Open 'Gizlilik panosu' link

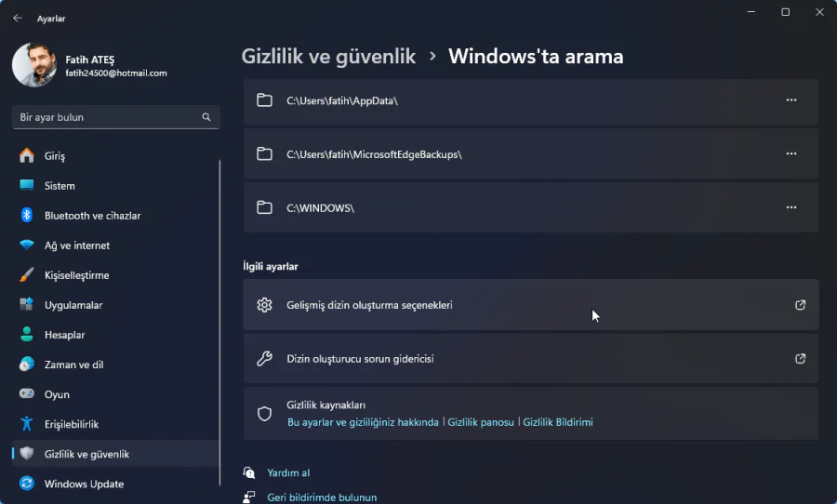click(481, 422)
